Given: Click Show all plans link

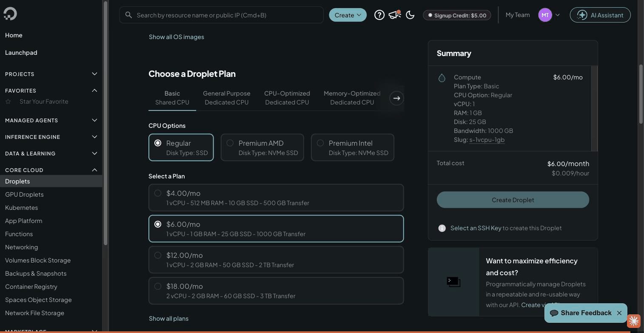Looking at the screenshot, I should 168,319.
